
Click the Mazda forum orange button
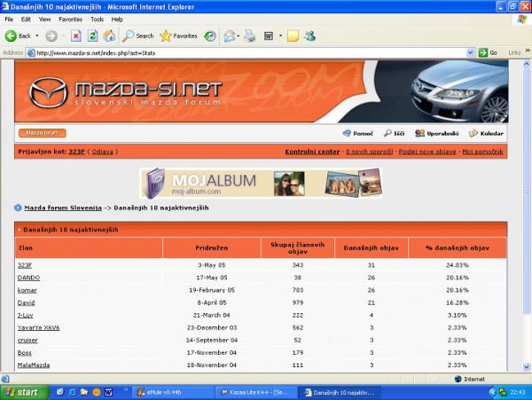pos(42,133)
